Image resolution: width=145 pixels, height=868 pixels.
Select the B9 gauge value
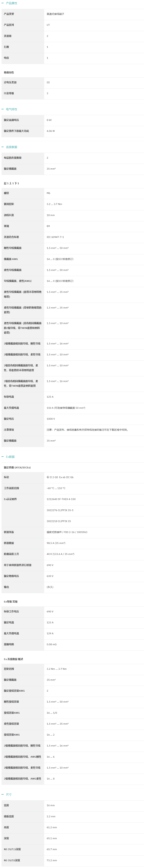pyautogui.click(x=48, y=226)
